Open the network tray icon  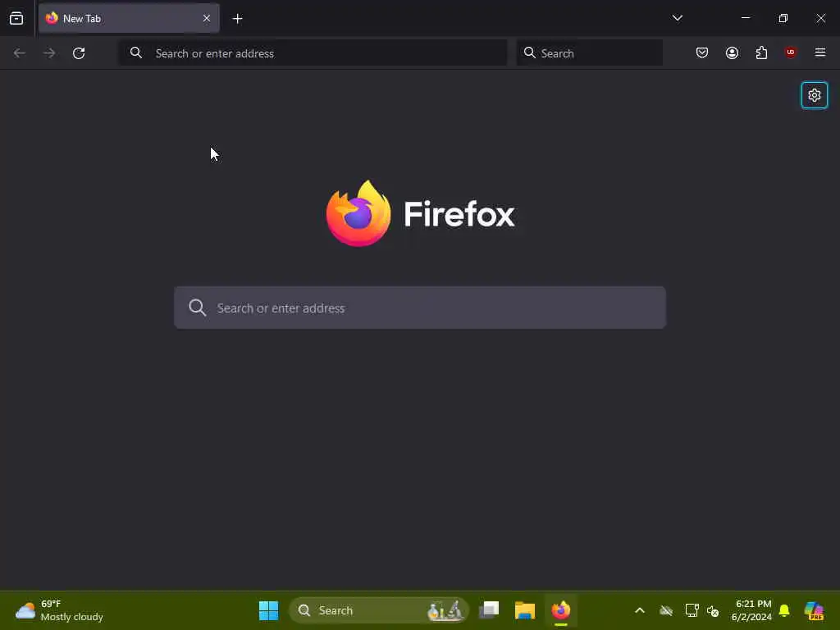click(692, 610)
